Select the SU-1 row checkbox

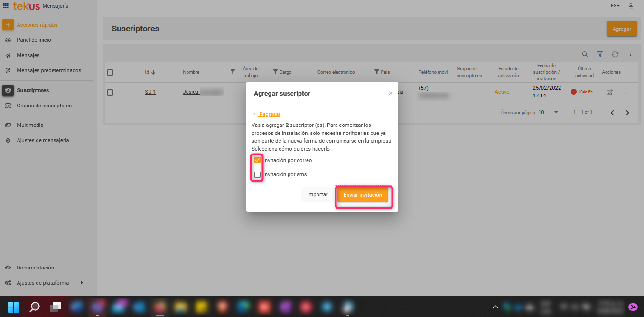(x=110, y=92)
